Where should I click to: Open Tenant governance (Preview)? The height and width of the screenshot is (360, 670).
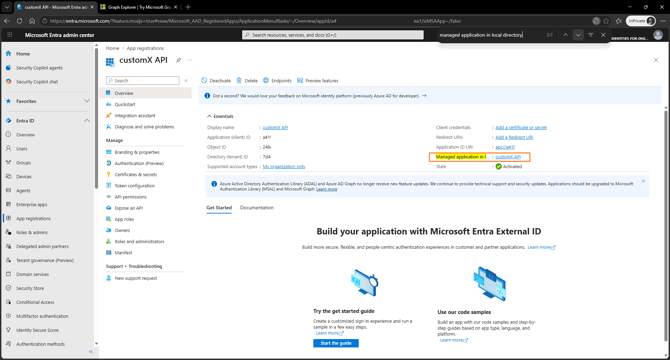pos(44,260)
